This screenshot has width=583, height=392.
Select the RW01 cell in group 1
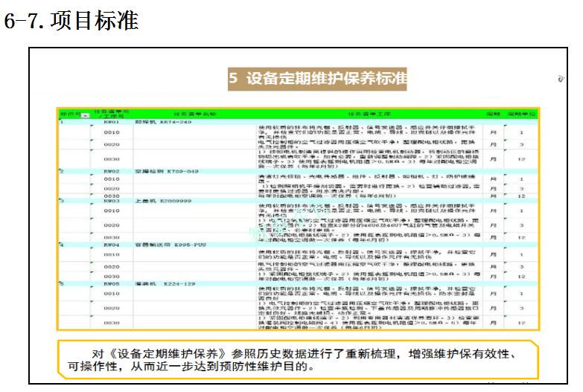click(x=111, y=122)
